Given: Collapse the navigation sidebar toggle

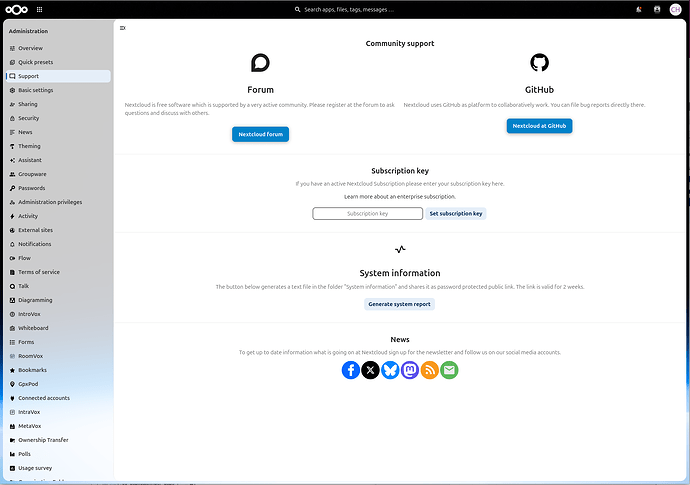Looking at the screenshot, I should pos(123,28).
